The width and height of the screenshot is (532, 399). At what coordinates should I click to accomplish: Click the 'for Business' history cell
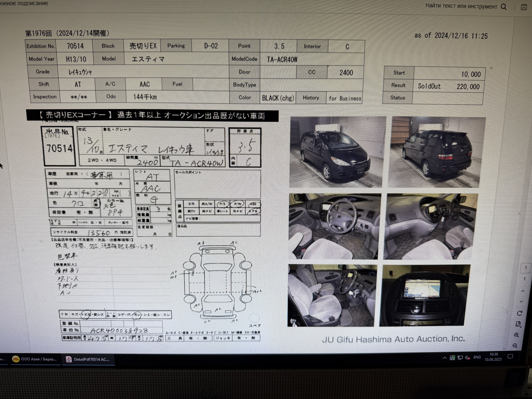[344, 98]
